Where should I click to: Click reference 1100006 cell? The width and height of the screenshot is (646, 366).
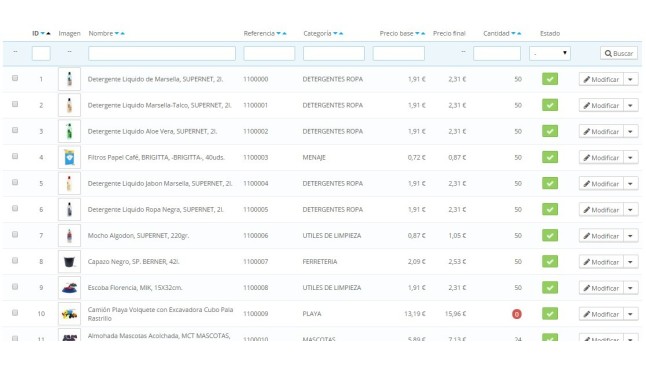coord(255,236)
